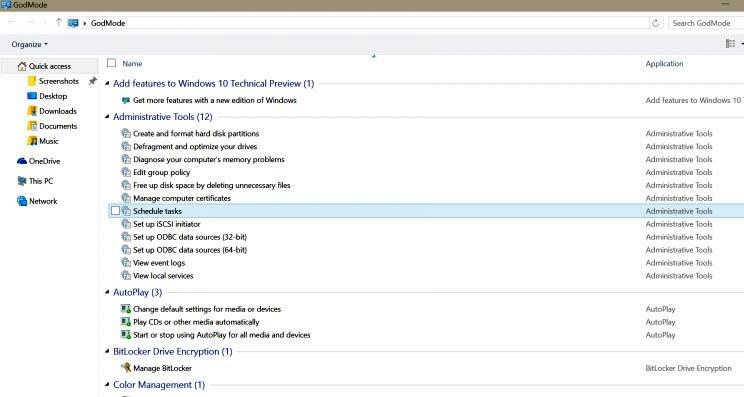Image resolution: width=744 pixels, height=397 pixels.
Task: Open Screenshots folder in sidebar
Action: coord(59,81)
